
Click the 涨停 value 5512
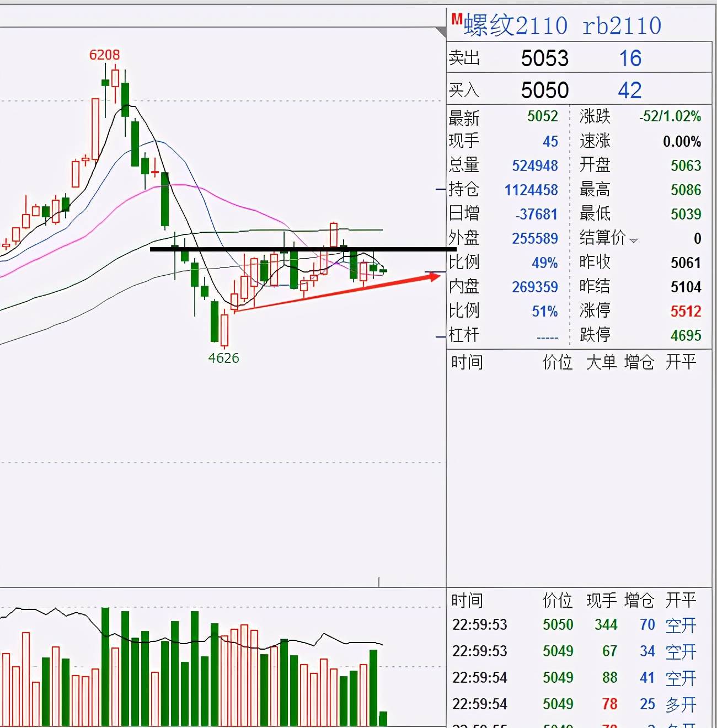point(686,311)
